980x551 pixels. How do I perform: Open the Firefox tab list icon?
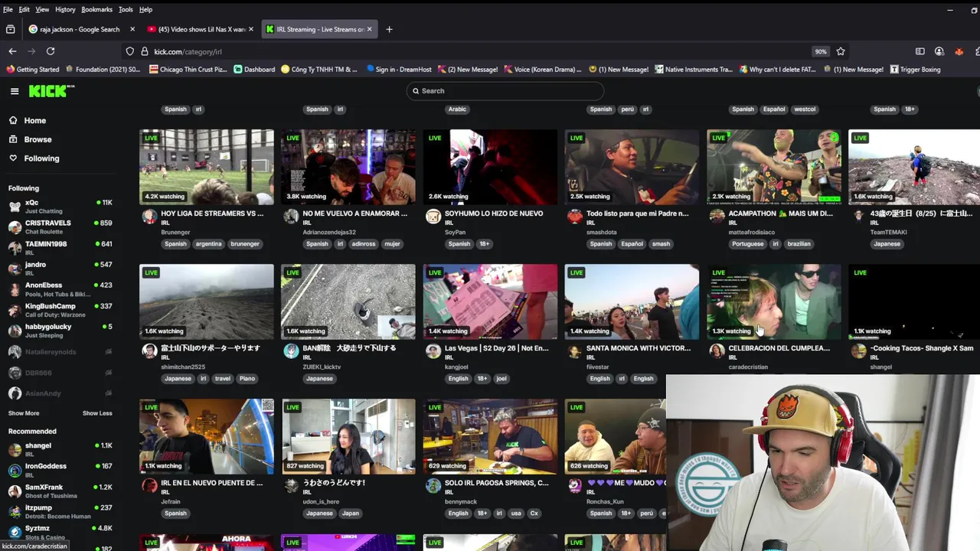pyautogui.click(x=10, y=29)
